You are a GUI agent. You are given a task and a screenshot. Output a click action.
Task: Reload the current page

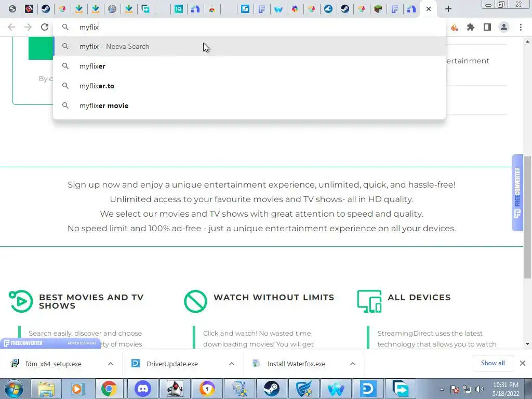point(45,27)
